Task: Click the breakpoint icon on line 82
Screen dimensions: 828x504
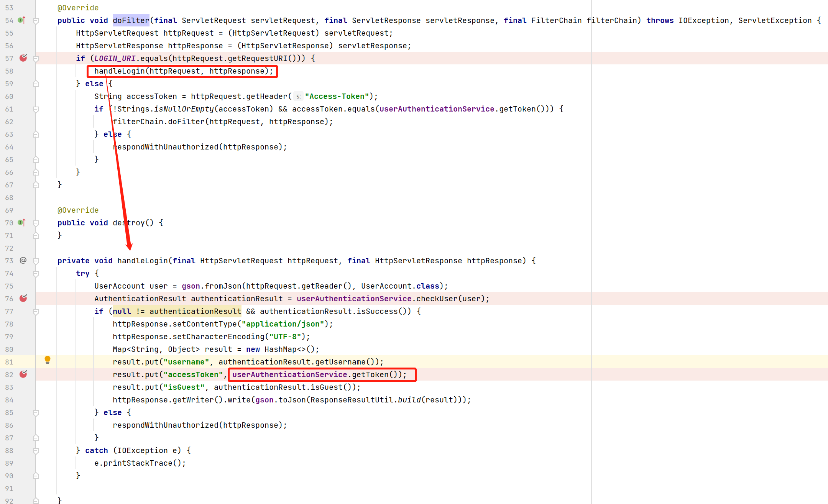Action: 23,374
